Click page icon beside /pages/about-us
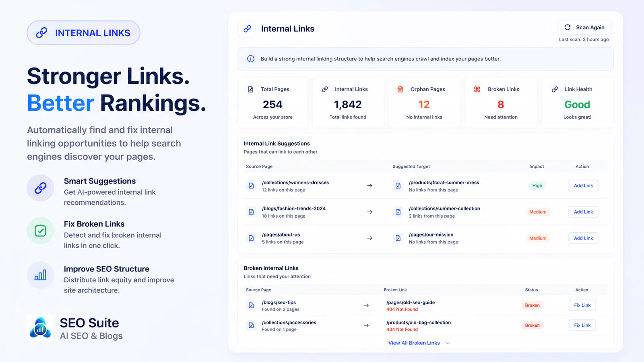644x362 pixels. pos(251,238)
